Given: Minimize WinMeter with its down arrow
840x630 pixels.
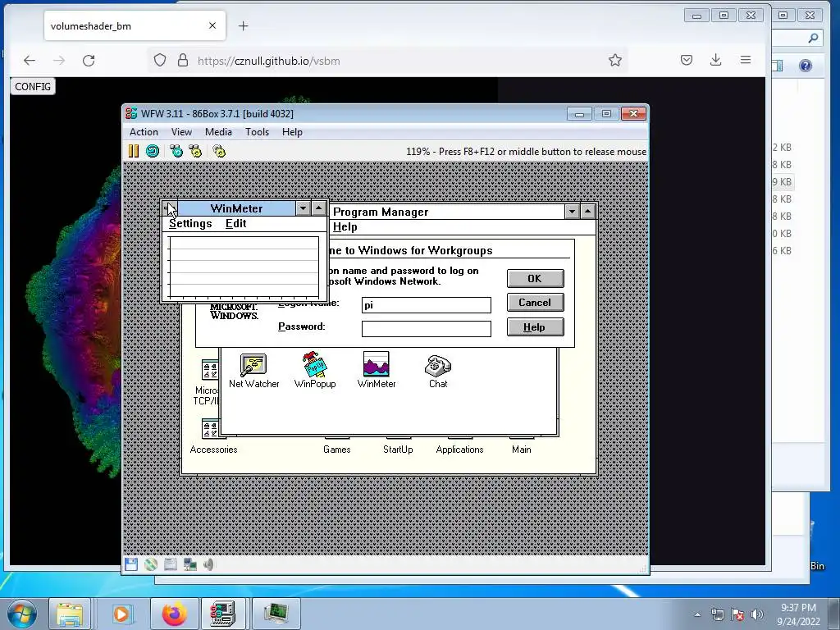Looking at the screenshot, I should (x=304, y=208).
